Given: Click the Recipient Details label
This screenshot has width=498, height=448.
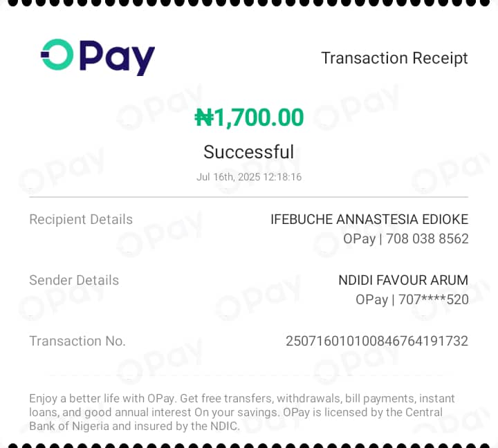Looking at the screenshot, I should click(81, 220).
